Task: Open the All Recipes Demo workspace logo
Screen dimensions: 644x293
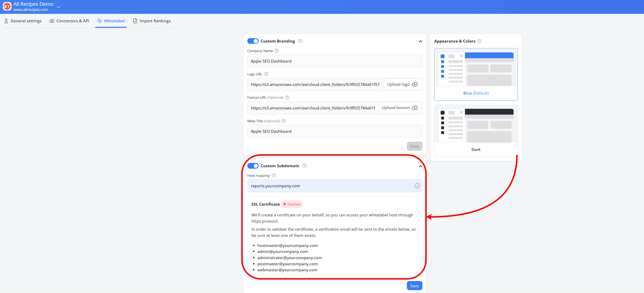Action: 7,6
